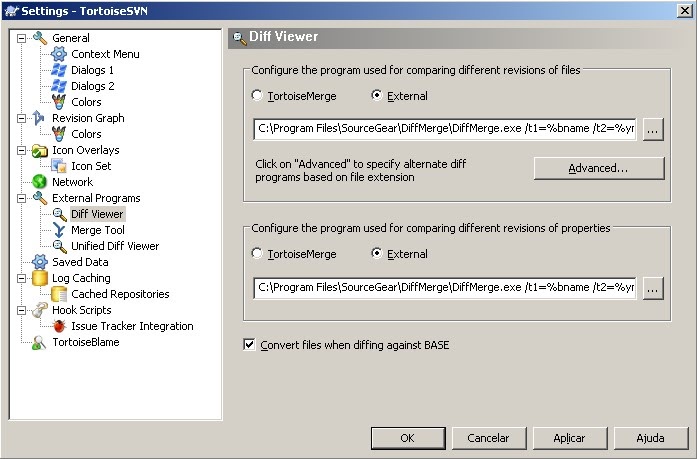Click the Revision Graph icon
Image resolution: width=697 pixels, height=459 pixels.
coord(39,118)
